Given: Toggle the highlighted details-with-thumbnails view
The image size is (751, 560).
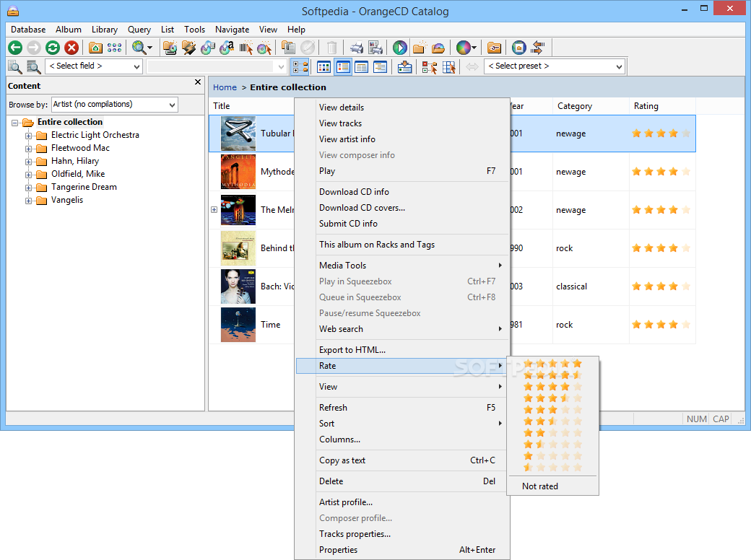Looking at the screenshot, I should point(343,66).
